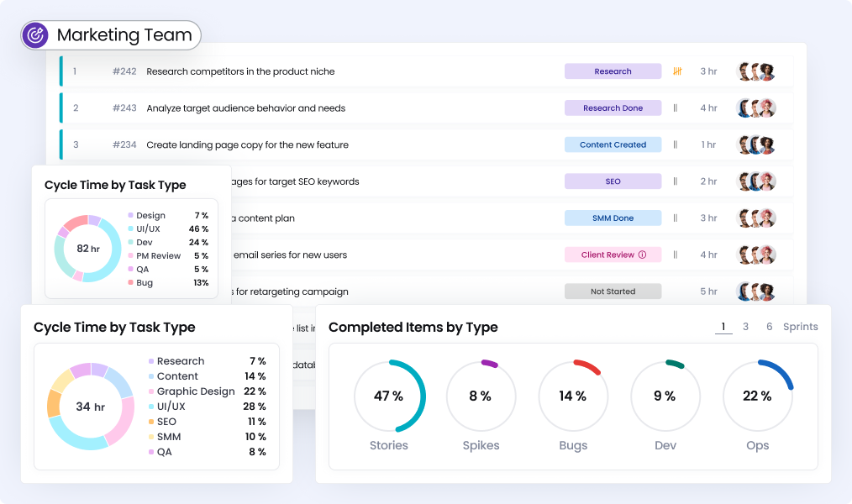
Task: Switch to the 6 sprints tab
Action: pyautogui.click(x=769, y=327)
